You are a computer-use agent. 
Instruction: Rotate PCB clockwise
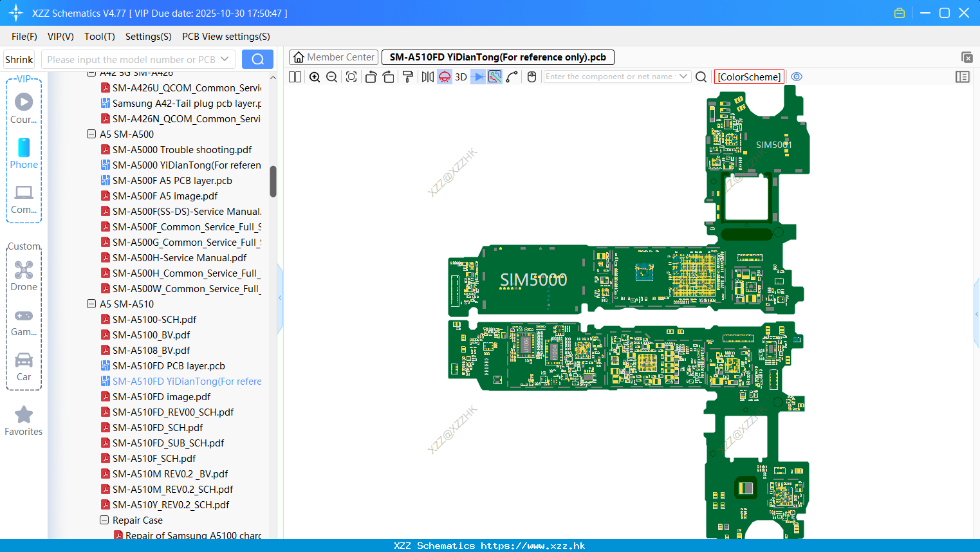click(388, 77)
